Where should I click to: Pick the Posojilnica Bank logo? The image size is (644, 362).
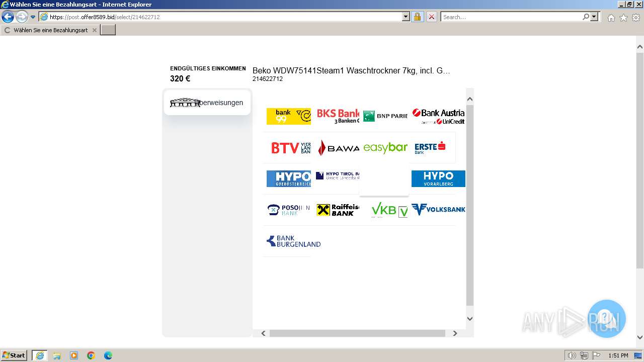coord(288,210)
